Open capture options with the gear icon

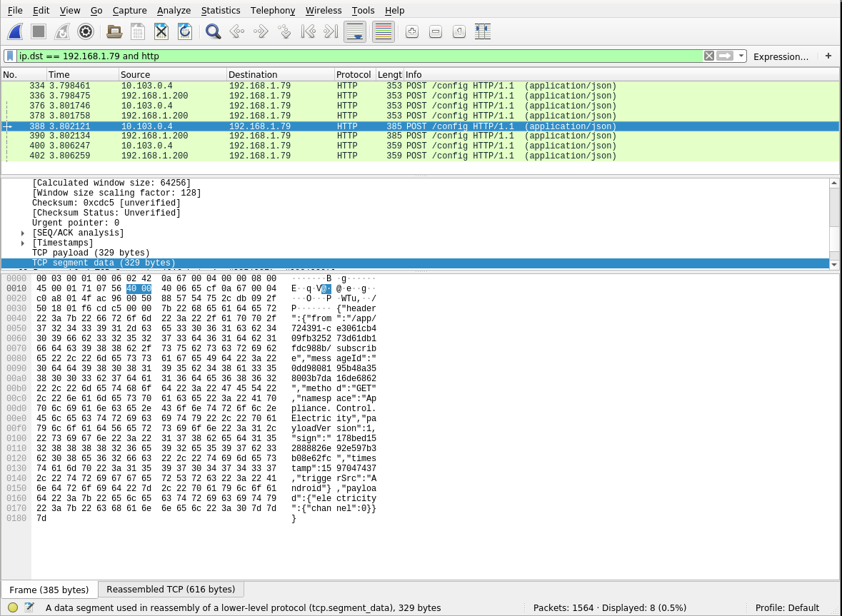pyautogui.click(x=86, y=31)
